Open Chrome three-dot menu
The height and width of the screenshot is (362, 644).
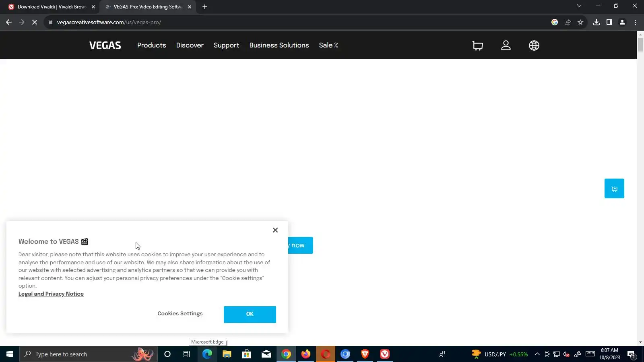[x=636, y=22]
